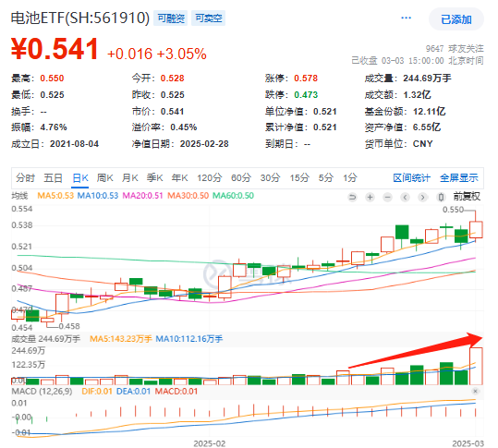This screenshot has width=498, height=448.
Task: Click the volume MA5:143.23万手 label
Action: tap(121, 339)
